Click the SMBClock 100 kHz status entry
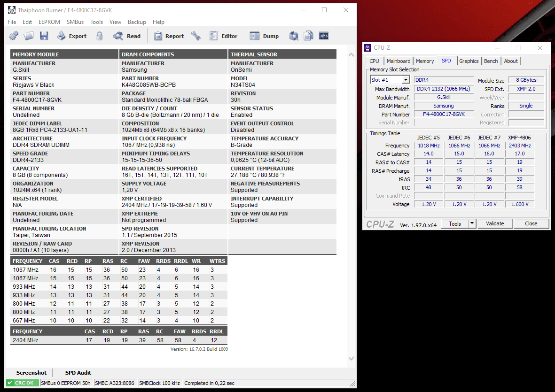The image size is (555, 392). (x=159, y=383)
